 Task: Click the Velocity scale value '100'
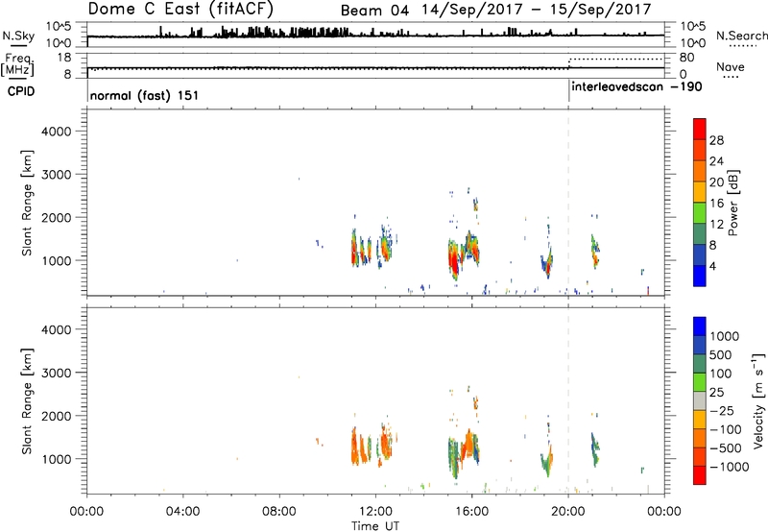tap(721, 374)
